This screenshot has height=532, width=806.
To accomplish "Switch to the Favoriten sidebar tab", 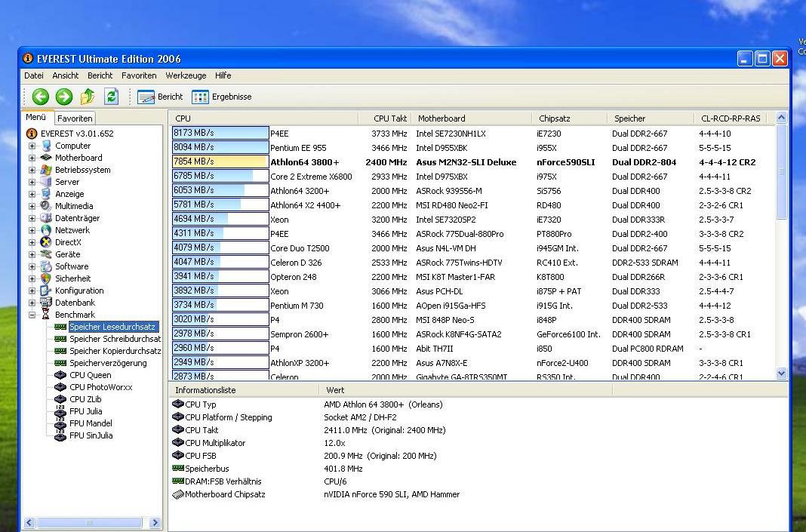I will point(75,118).
